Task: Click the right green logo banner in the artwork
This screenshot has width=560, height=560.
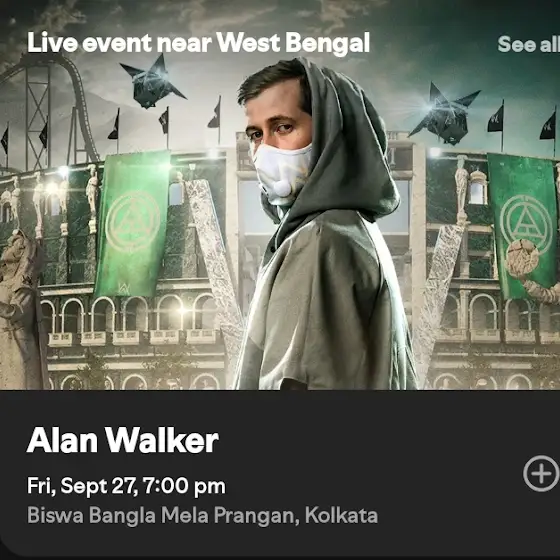Action: tap(521, 225)
